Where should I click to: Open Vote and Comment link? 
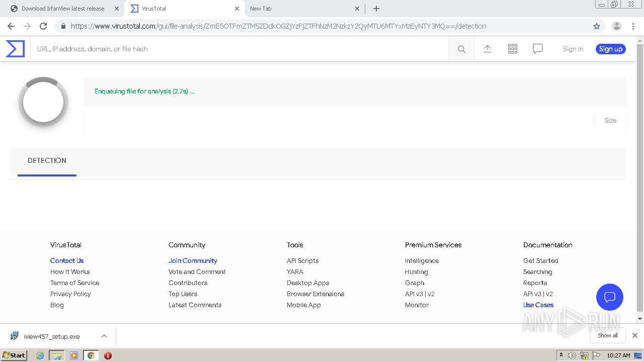(x=197, y=271)
